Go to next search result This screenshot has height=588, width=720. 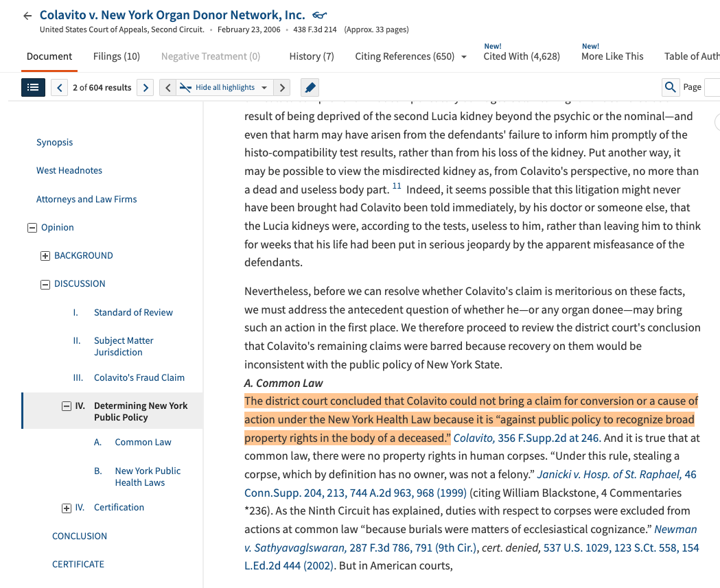click(144, 87)
